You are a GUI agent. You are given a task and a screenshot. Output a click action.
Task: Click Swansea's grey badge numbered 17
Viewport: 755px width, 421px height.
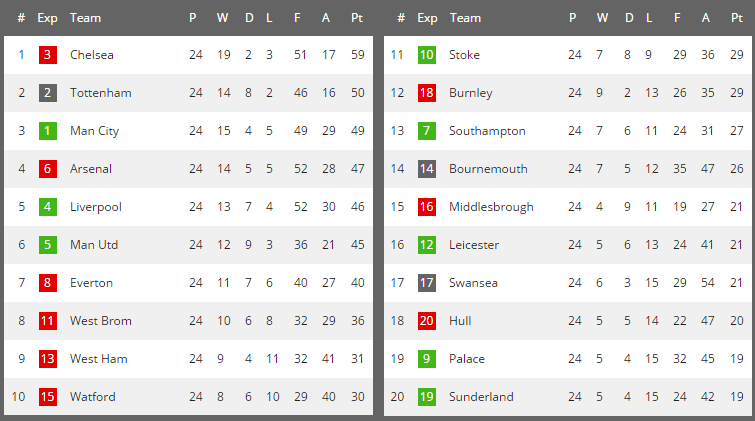(427, 283)
